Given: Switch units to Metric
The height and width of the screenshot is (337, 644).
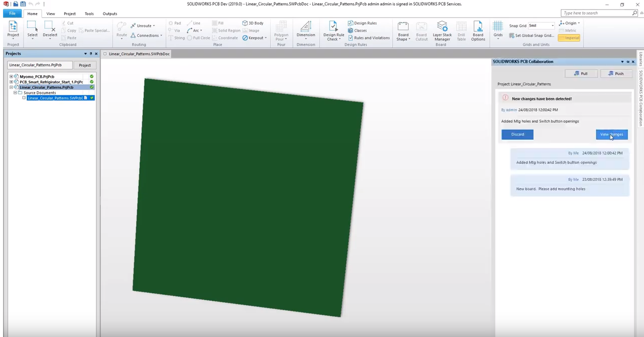Looking at the screenshot, I should click(568, 31).
